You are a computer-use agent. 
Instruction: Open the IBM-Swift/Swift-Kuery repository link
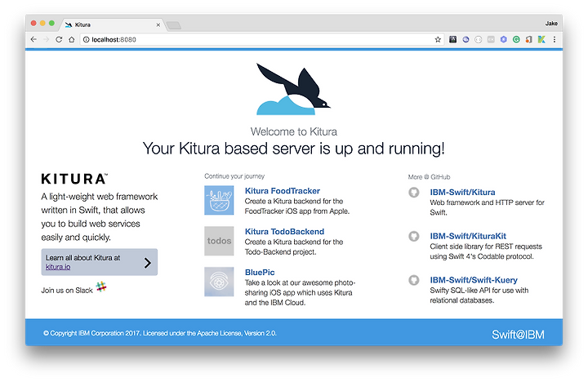474,280
